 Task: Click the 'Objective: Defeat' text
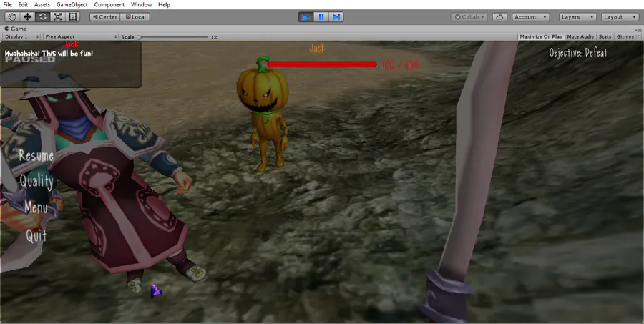click(578, 52)
